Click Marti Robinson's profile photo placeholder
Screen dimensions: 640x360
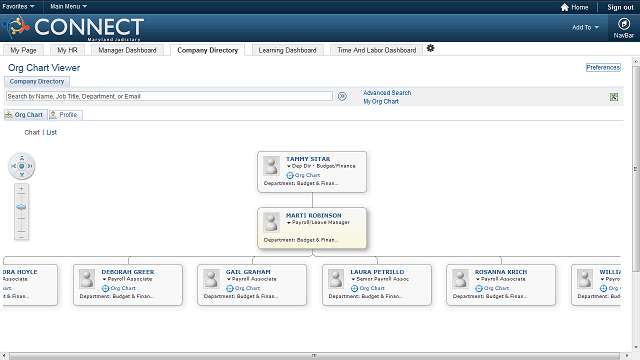point(271,222)
